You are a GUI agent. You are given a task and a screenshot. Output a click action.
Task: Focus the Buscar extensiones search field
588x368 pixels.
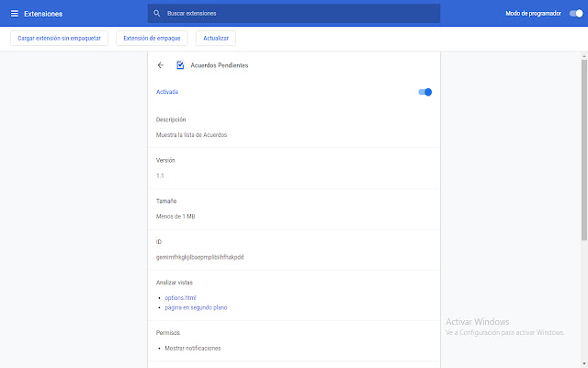294,14
